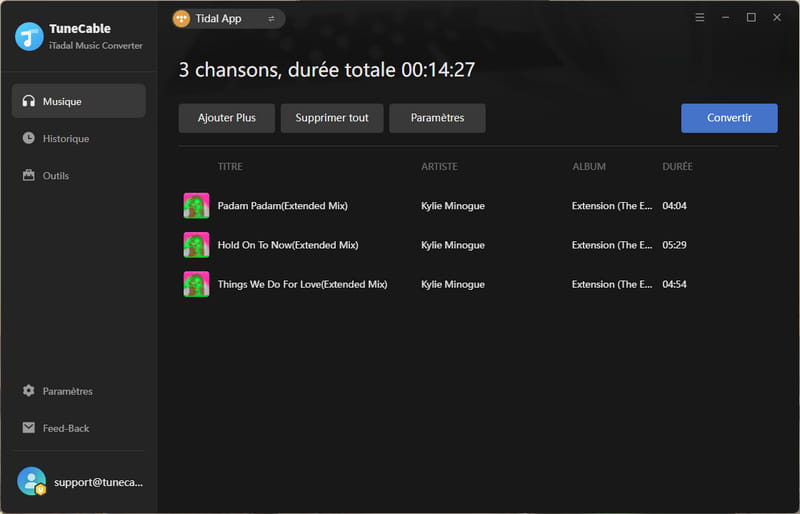Switch audio source using swap arrows
This screenshot has height=514, width=800.
pyautogui.click(x=271, y=19)
